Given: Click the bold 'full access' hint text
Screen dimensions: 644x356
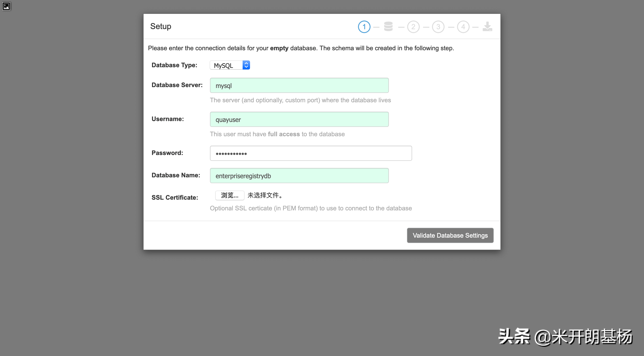Looking at the screenshot, I should coord(284,134).
